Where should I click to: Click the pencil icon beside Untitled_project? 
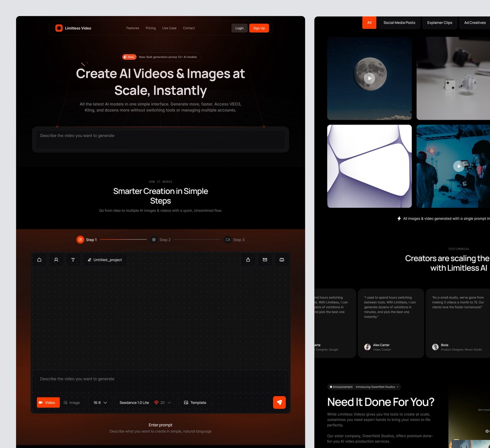[x=89, y=259]
